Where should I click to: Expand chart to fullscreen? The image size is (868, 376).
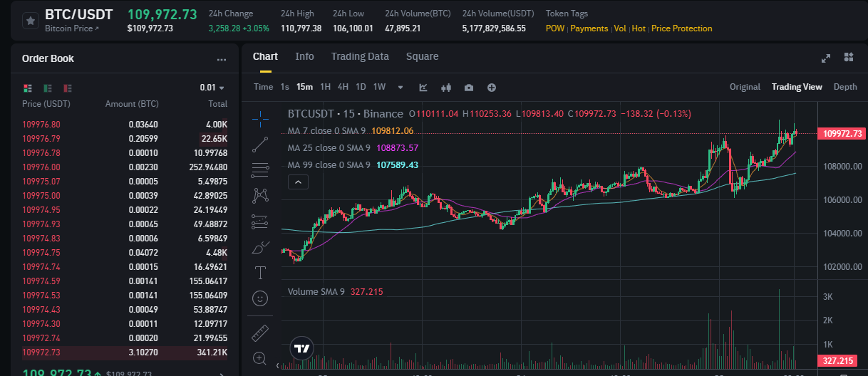click(826, 58)
